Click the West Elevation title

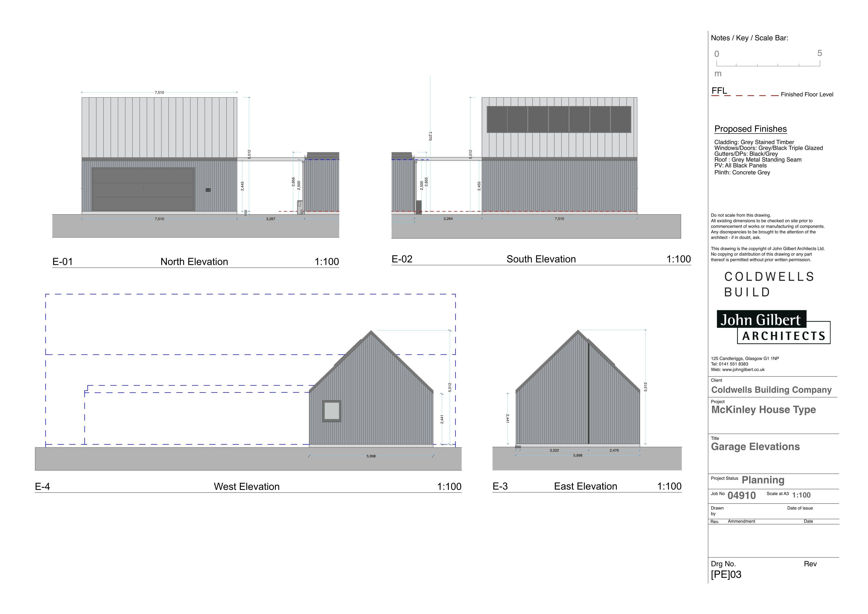[246, 487]
